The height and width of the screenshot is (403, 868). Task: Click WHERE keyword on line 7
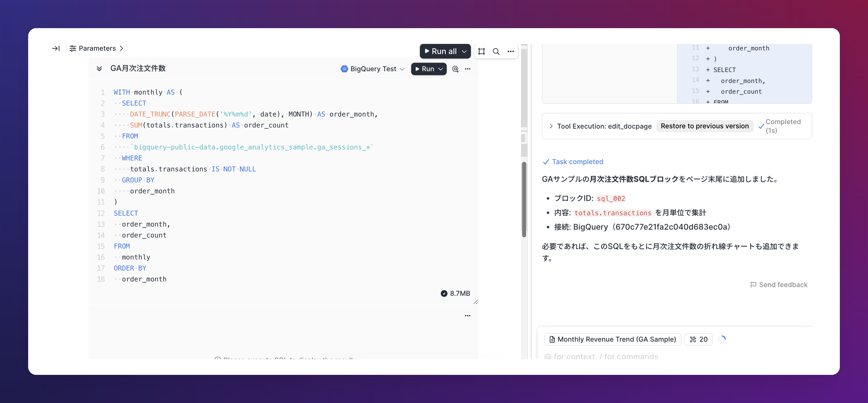coord(132,158)
